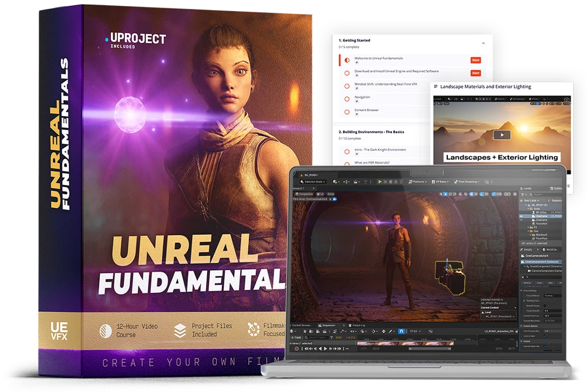Toggle visibility eye of the selected CineCamera row

tap(521, 217)
